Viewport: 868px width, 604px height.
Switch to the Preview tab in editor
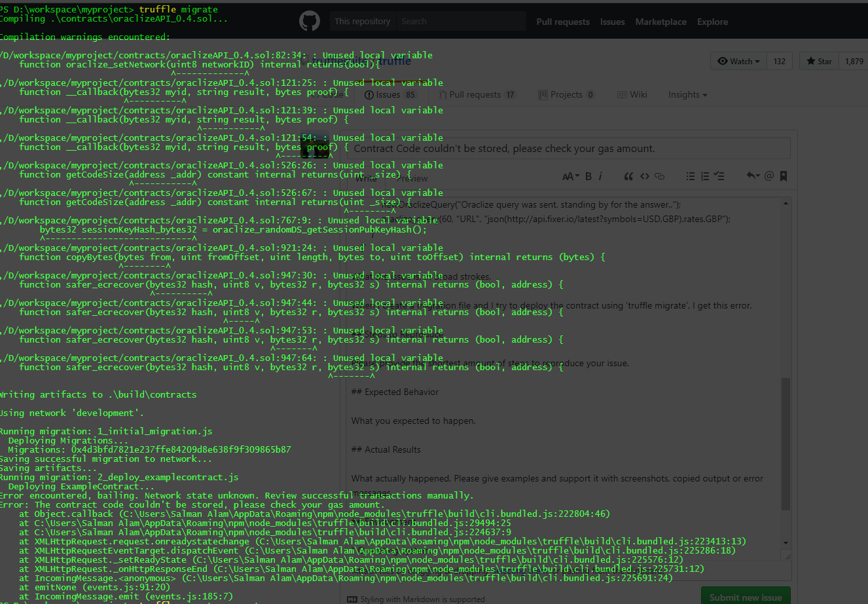[412, 178]
